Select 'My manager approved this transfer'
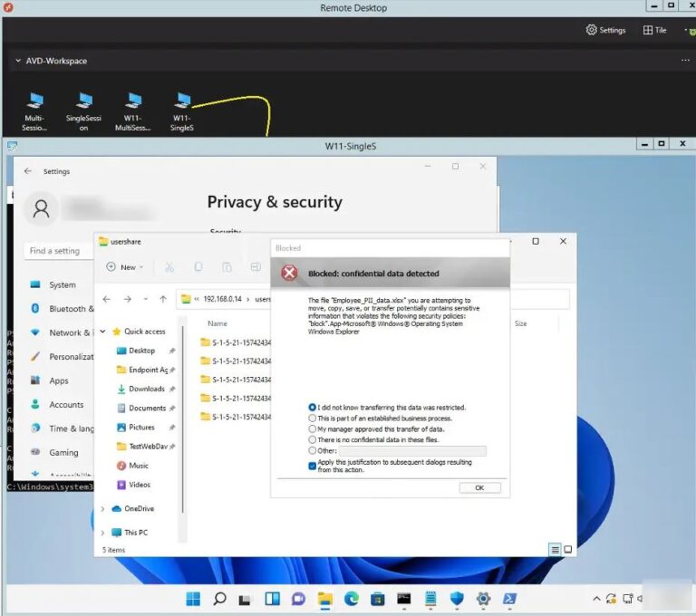696x616 pixels. (312, 428)
